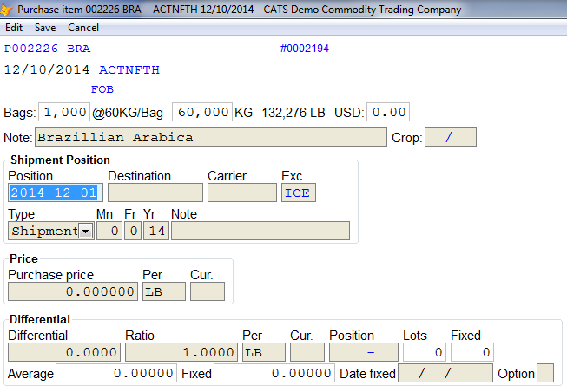
Task: Follow the P002226 contract link
Action: 31,49
